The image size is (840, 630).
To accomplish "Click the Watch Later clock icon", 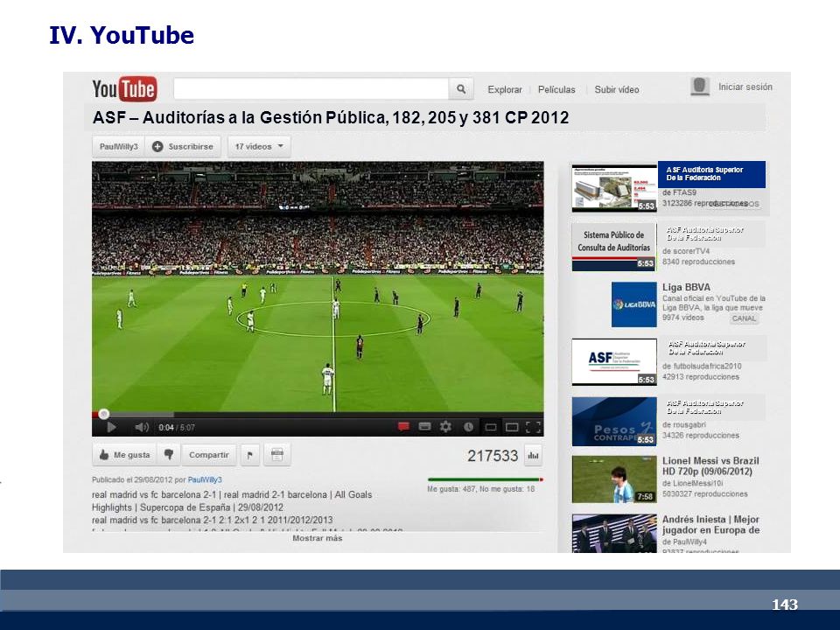I will click(x=468, y=427).
